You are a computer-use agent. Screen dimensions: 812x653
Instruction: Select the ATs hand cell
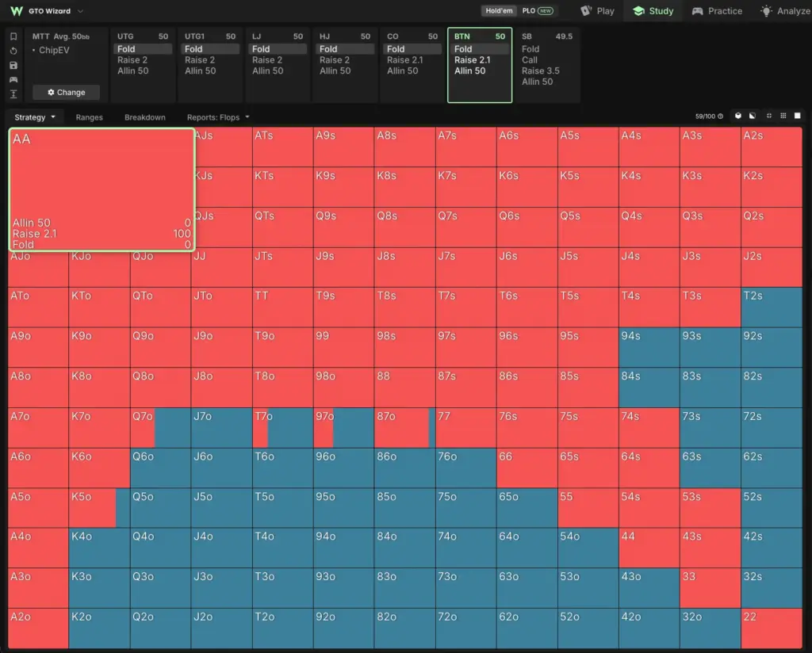(283, 147)
